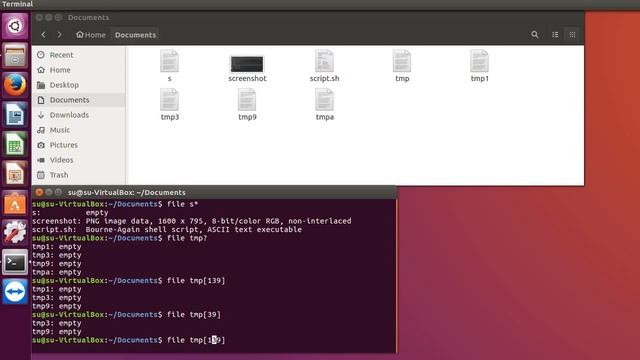Select the tmpa file icon
640x360 pixels.
point(324,104)
